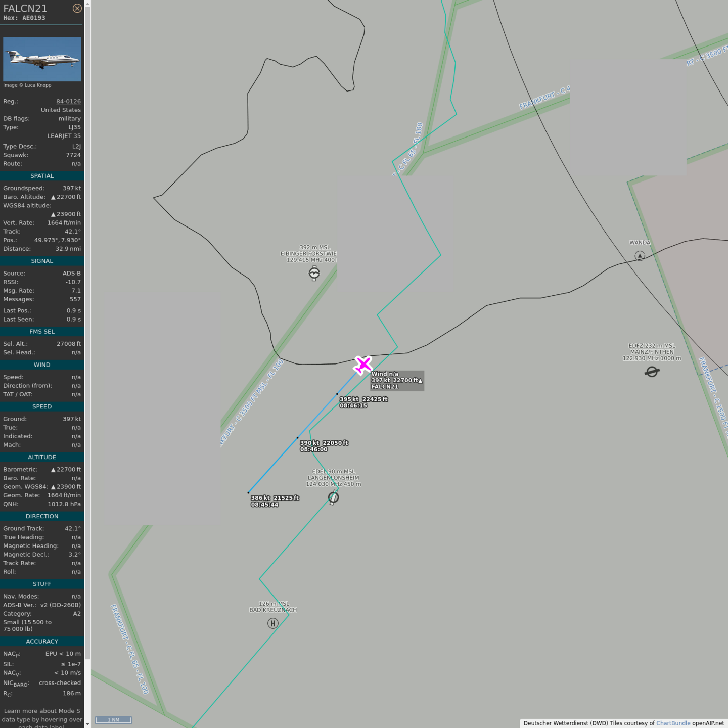The height and width of the screenshot is (728, 728).
Task: Click the 1 NM map scale bar
Action: pos(113,720)
